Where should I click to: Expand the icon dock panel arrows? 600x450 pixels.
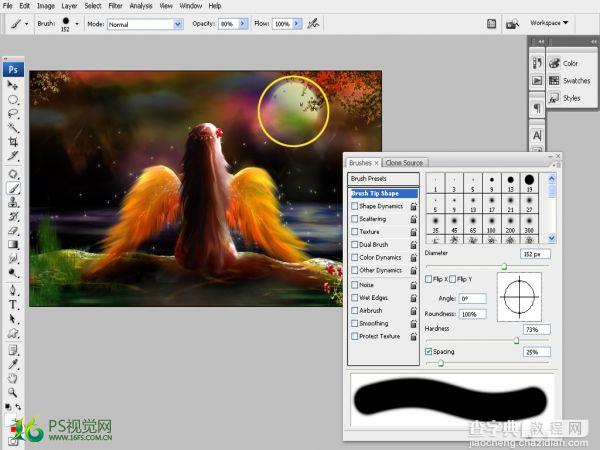(541, 41)
